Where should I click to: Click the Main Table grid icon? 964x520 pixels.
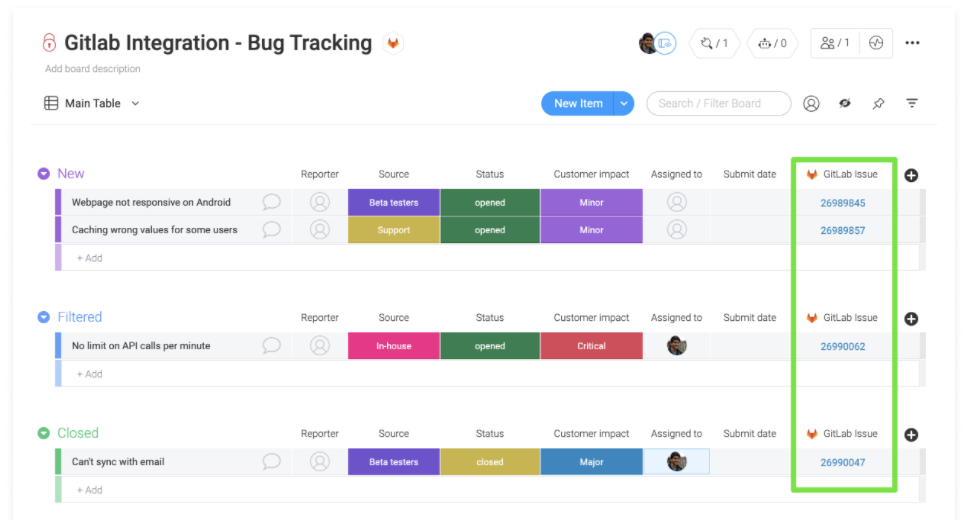click(x=51, y=103)
